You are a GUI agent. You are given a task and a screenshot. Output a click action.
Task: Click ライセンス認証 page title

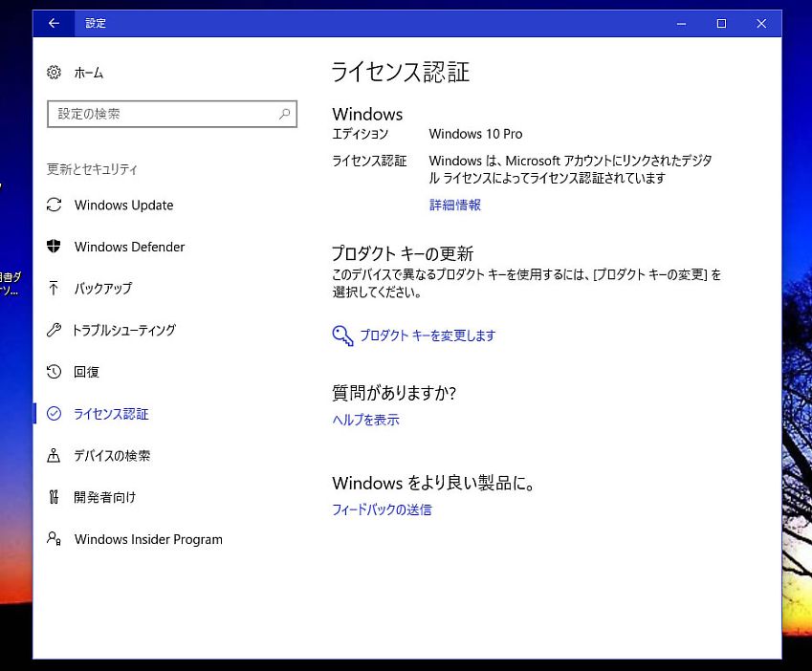coord(401,72)
